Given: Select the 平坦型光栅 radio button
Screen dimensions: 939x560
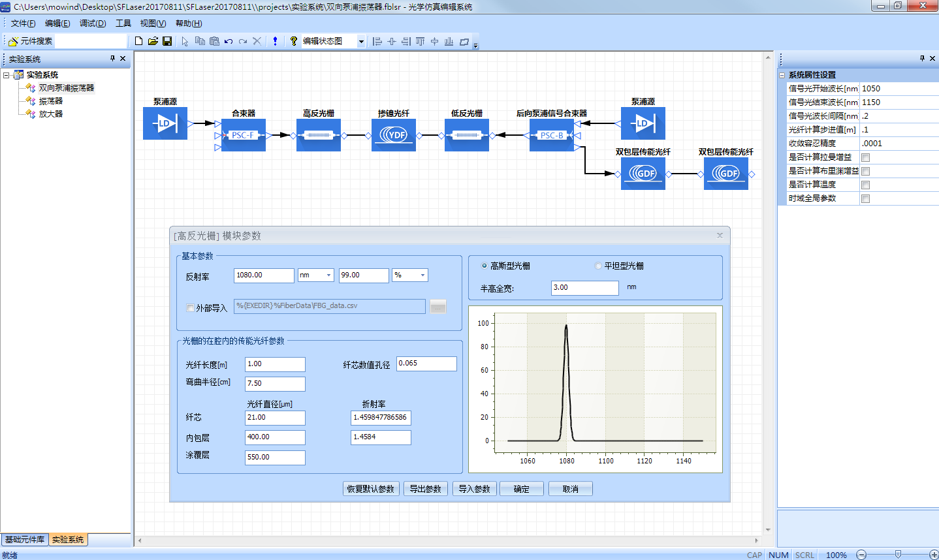Looking at the screenshot, I should click(598, 266).
